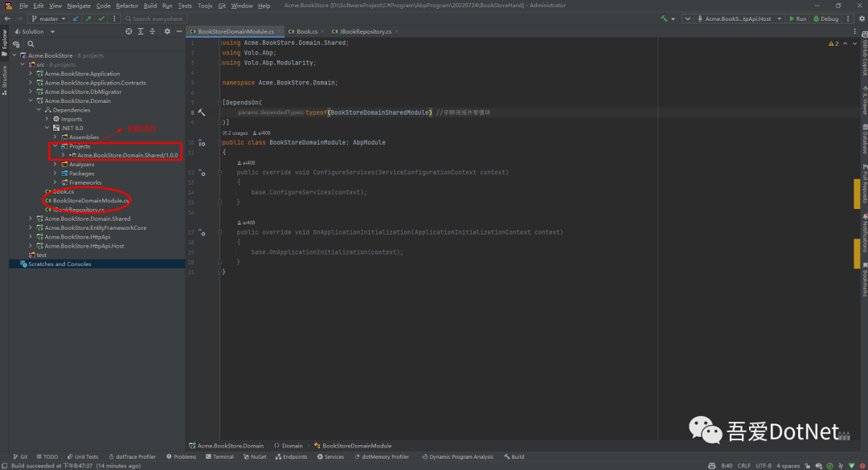Screen dimensions: 868x470
Task: Hide the Solution panel with minus icon
Action: pyautogui.click(x=178, y=31)
